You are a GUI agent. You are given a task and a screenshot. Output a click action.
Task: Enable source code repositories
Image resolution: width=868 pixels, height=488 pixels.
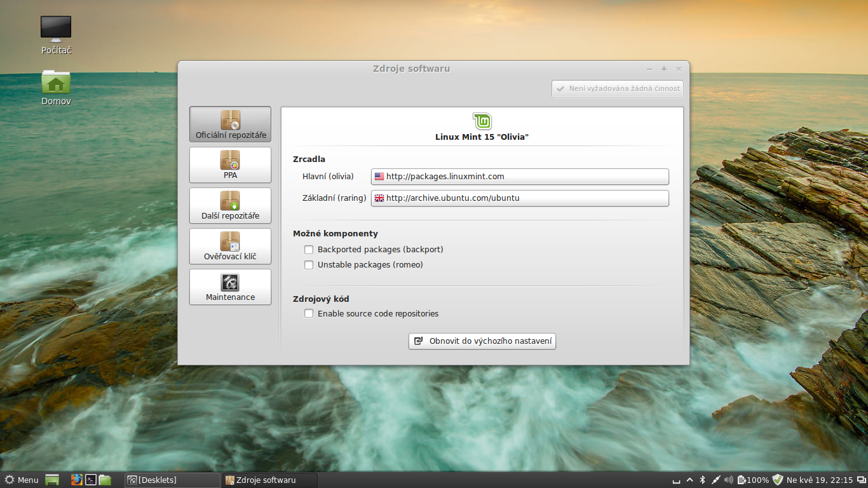(309, 313)
